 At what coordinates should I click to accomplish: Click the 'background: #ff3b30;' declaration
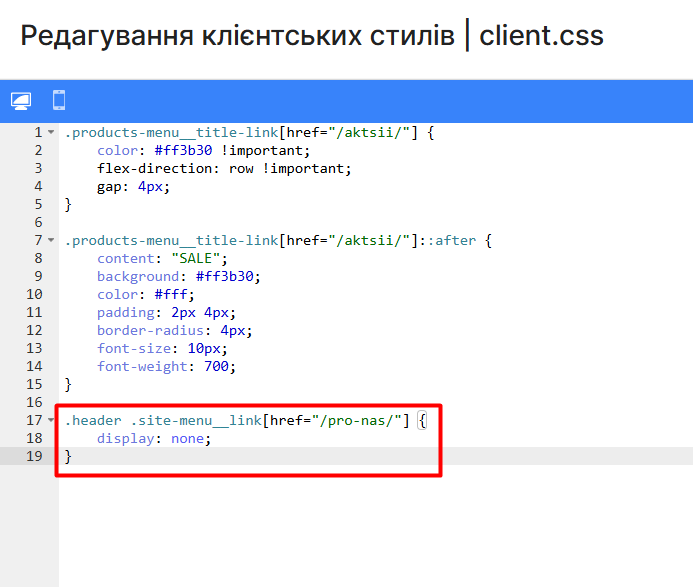(179, 276)
